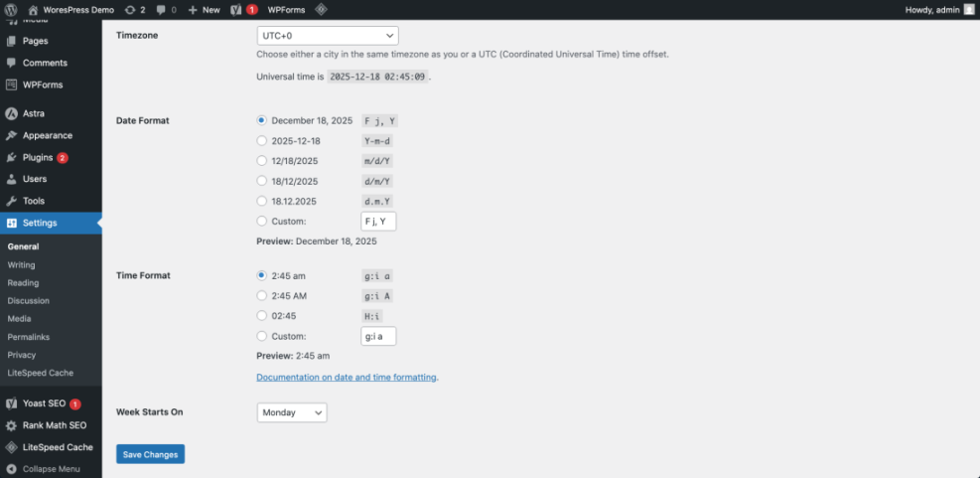Viewport: 980px width, 478px height.
Task: Click the Collapse Menu arrow icon
Action: point(11,469)
